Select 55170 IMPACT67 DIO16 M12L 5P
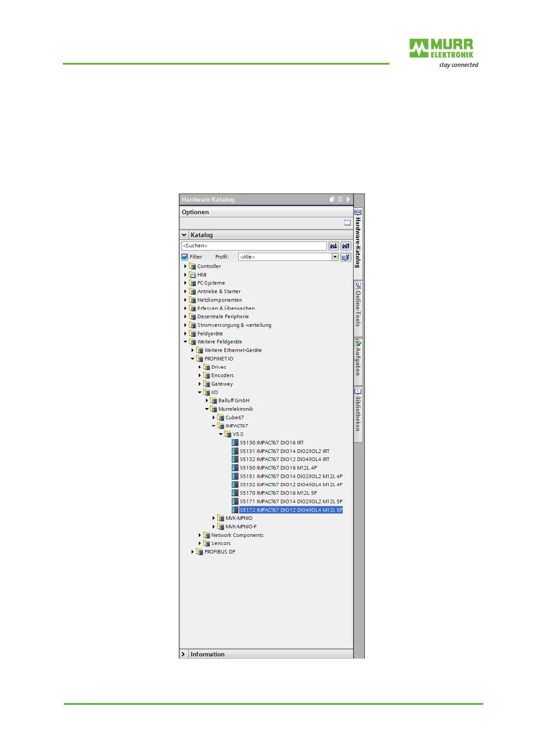The width and height of the screenshot is (534, 756). (279, 493)
